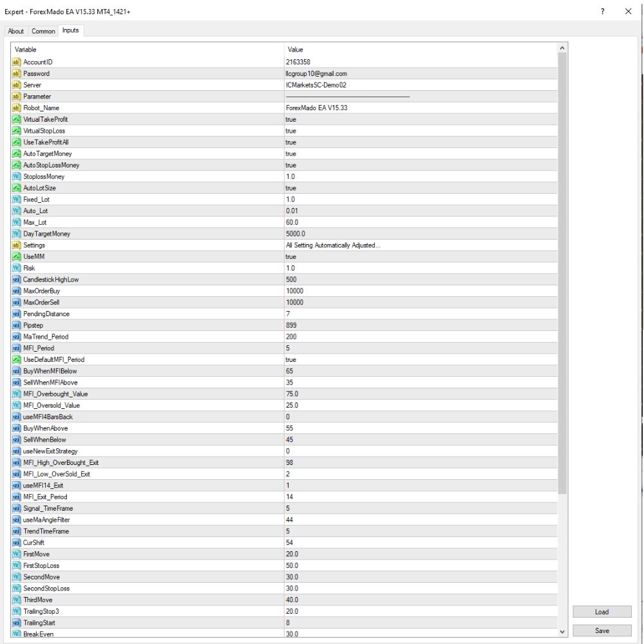Click the Server value ICMarketsSC-Demo02
This screenshot has width=644, height=644.
(x=316, y=85)
